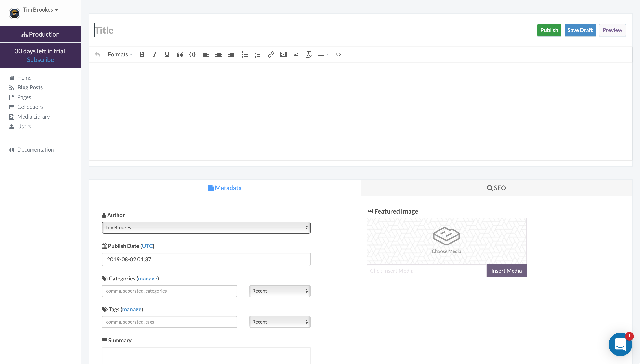Open Media Library in sidebar
This screenshot has width=640, height=364.
click(x=33, y=117)
